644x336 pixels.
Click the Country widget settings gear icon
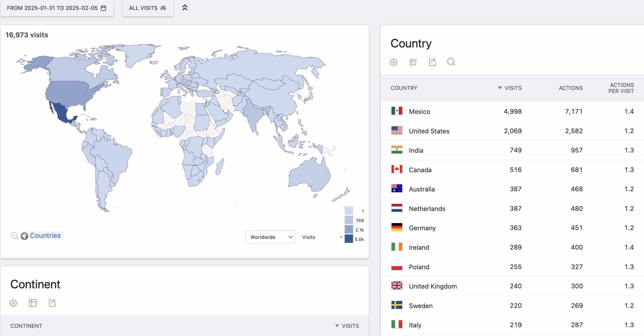coord(393,62)
